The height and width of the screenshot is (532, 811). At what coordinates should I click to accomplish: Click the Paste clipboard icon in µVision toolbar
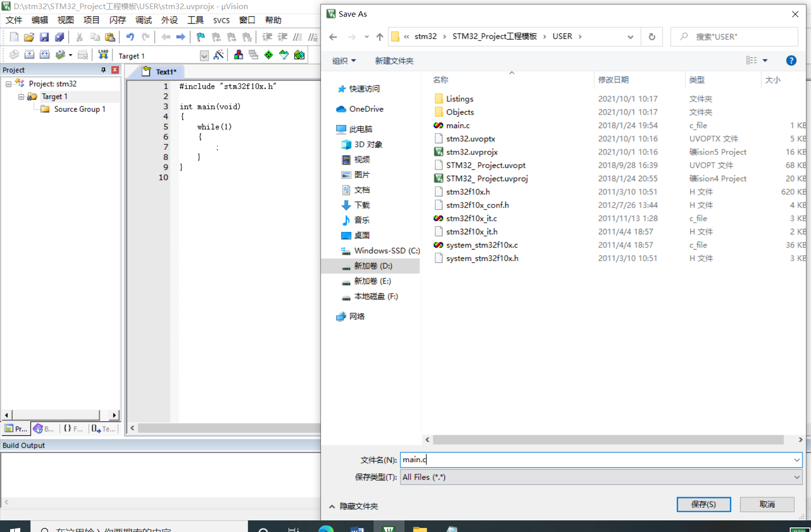[x=110, y=37]
